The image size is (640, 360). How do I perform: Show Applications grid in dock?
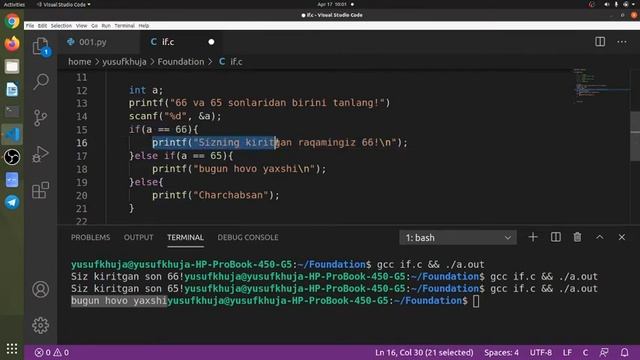coord(12,348)
